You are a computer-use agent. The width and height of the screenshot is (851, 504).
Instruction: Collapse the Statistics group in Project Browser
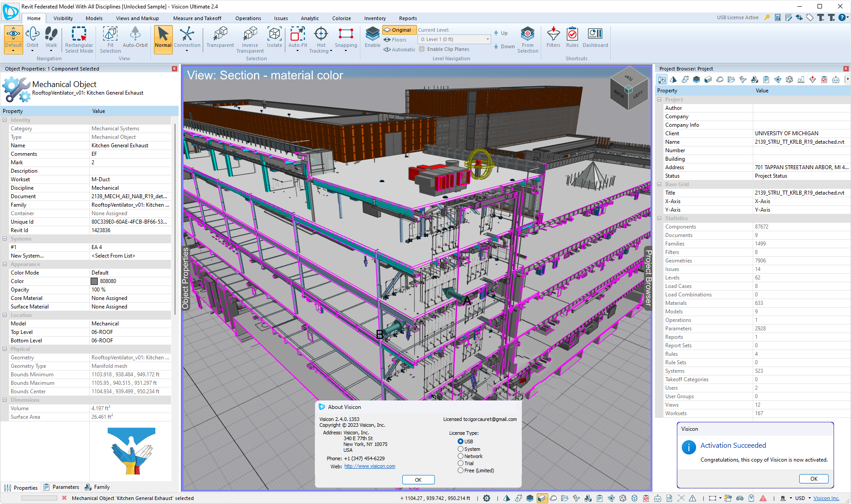click(x=659, y=218)
